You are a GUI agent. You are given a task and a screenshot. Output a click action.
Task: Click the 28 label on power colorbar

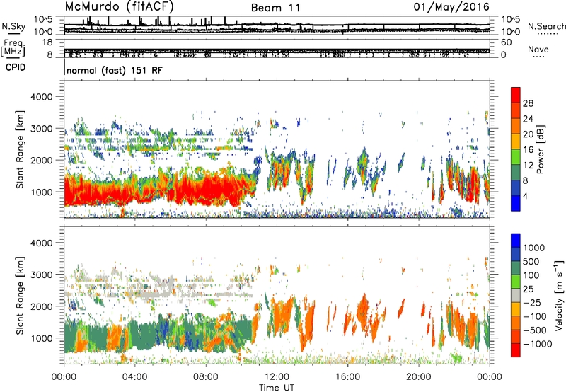pyautogui.click(x=528, y=103)
